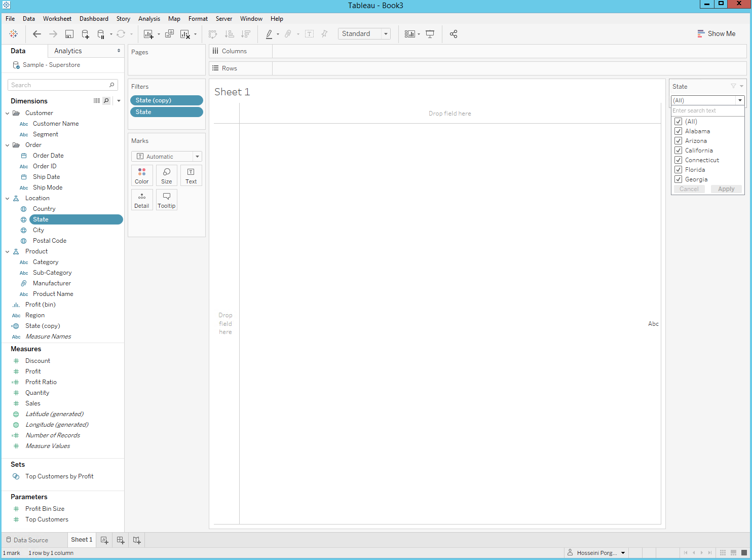
Task: Click the Duplicate sheet icon
Action: coord(169,34)
